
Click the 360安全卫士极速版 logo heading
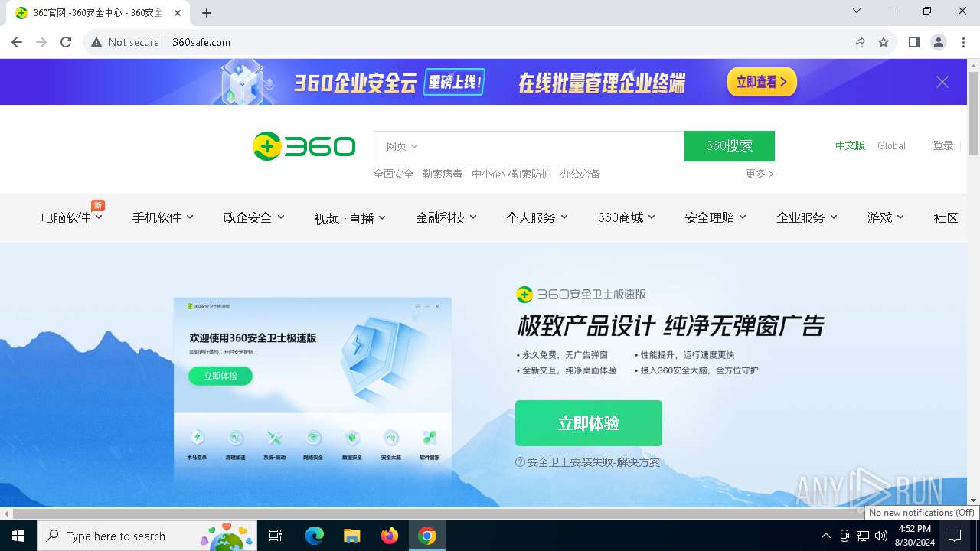point(581,294)
